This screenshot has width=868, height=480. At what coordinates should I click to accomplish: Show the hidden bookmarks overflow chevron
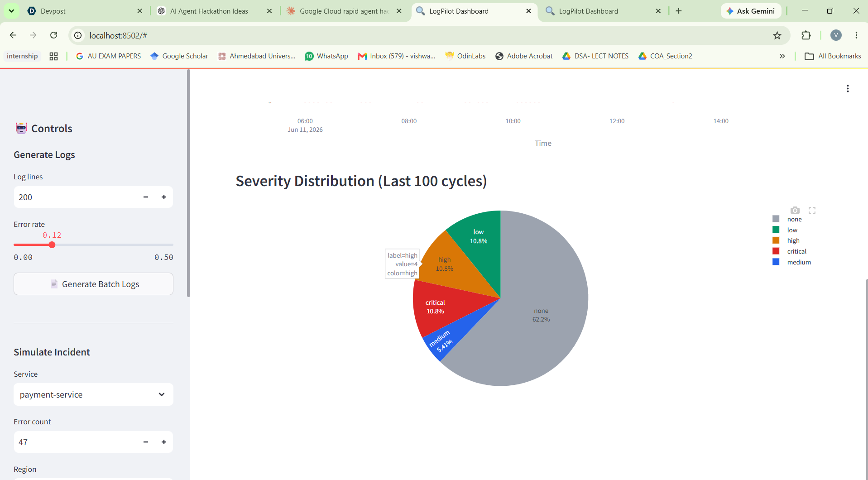[x=782, y=56]
